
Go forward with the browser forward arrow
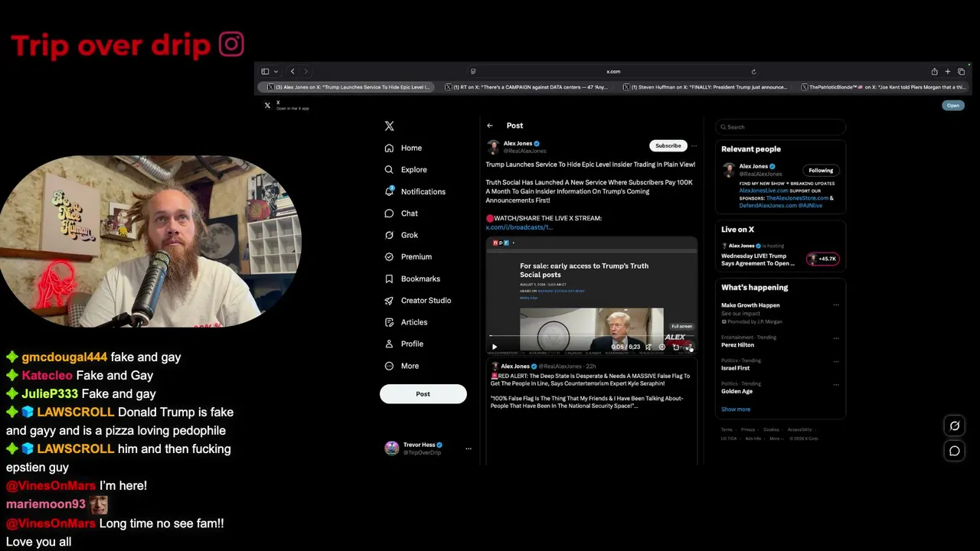[x=306, y=72]
